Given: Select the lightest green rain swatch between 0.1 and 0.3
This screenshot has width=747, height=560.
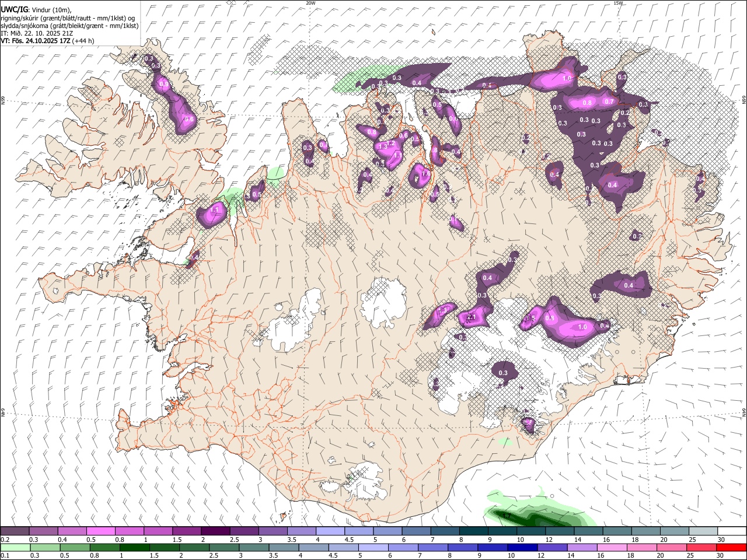Looking at the screenshot, I should (x=15, y=548).
